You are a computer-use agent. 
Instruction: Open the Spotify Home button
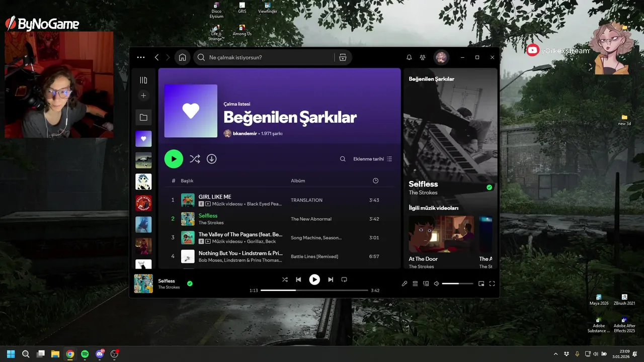(182, 57)
